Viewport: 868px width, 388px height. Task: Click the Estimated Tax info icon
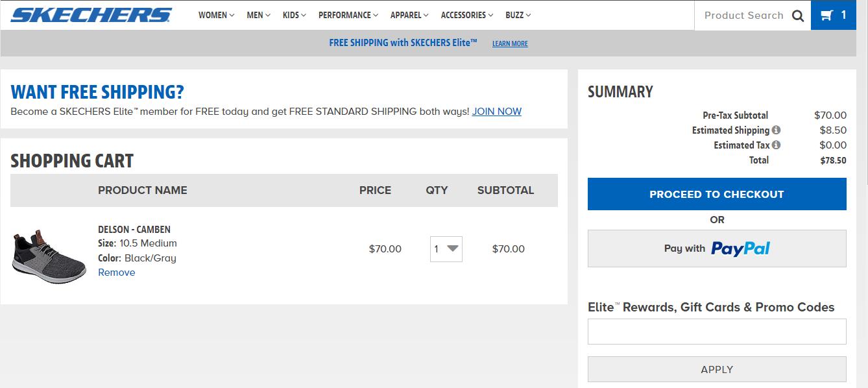tap(776, 145)
